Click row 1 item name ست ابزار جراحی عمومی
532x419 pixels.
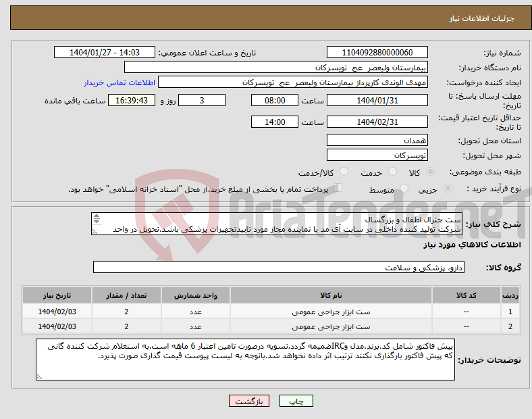coord(331,312)
